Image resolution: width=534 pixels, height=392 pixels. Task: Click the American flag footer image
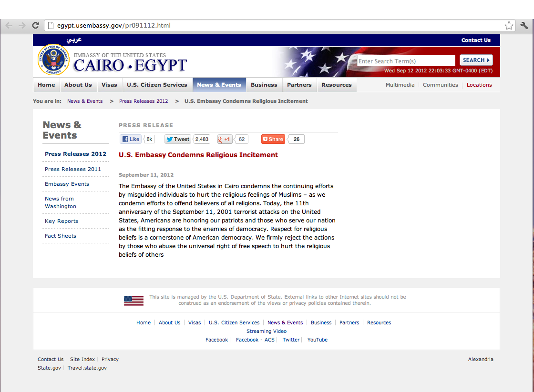[x=133, y=301]
